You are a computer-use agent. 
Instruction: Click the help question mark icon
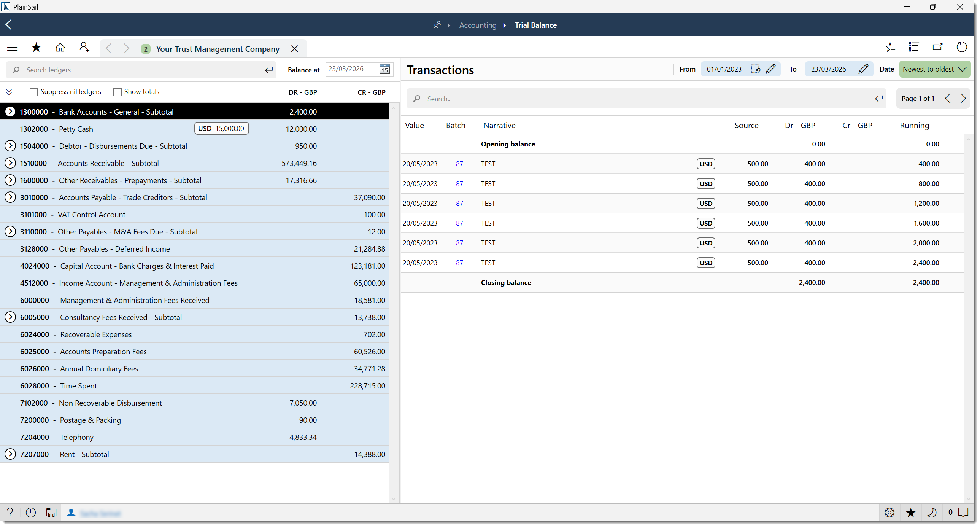(10, 513)
